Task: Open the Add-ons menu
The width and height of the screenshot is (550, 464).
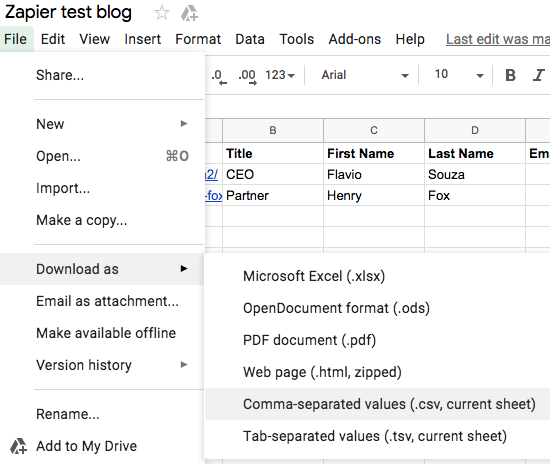Action: coord(355,39)
